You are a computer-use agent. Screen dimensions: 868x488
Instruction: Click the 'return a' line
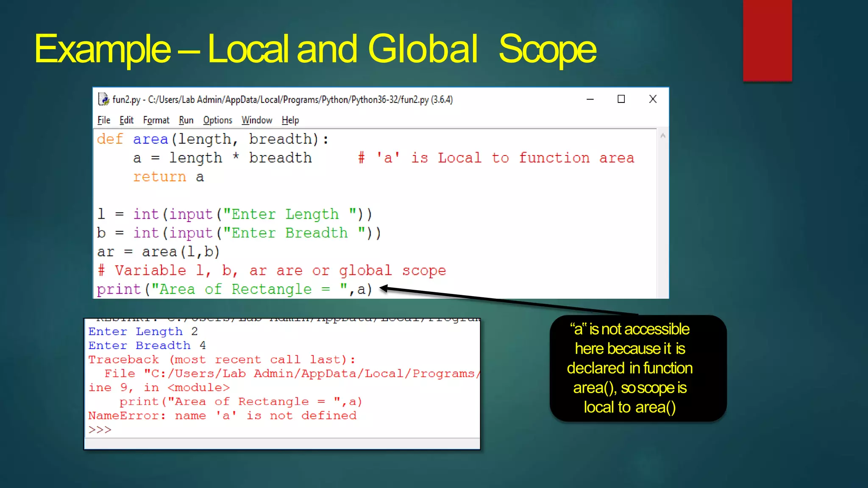point(168,177)
